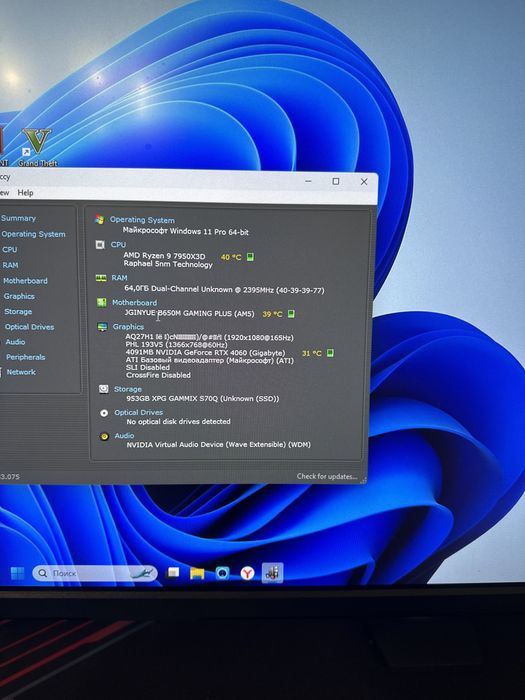Click the CPU temperature status icon next to 40 °C
Image resolution: width=525 pixels, height=700 pixels.
(x=250, y=257)
